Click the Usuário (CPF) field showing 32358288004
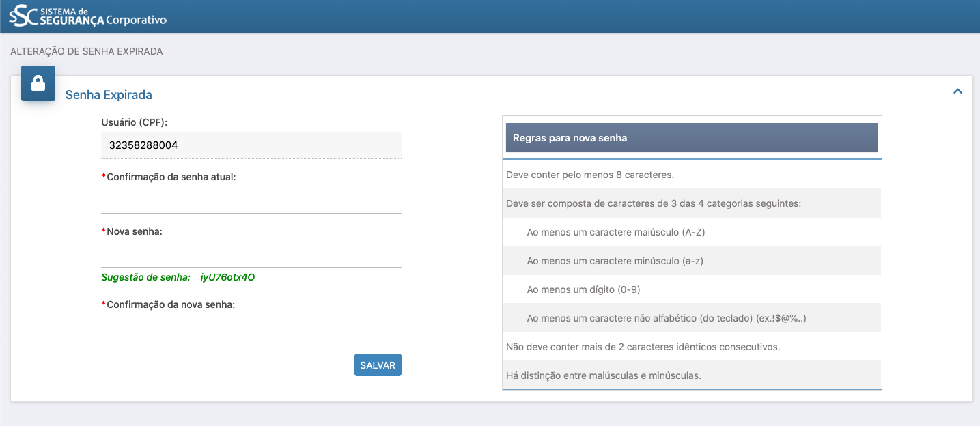Viewport: 980px width, 426px height. 251,145
